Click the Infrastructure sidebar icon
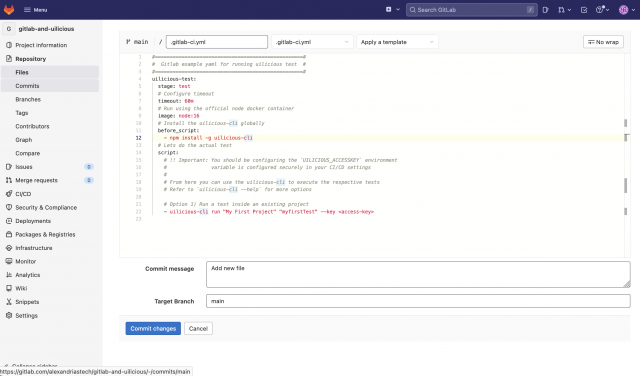Screen dimensions: 640x376 pos(9,248)
